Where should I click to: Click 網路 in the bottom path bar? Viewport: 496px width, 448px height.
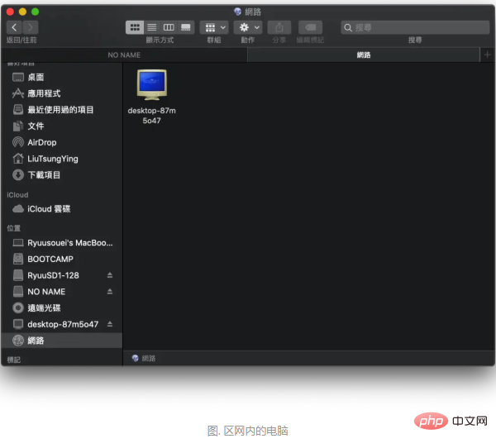(144, 358)
